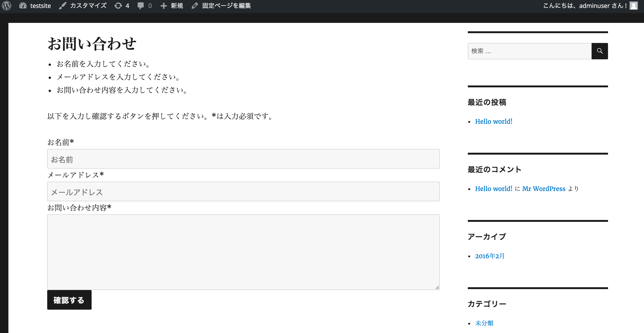This screenshot has height=333, width=644.
Task: Click the WordPress logo icon
Action: point(7,6)
